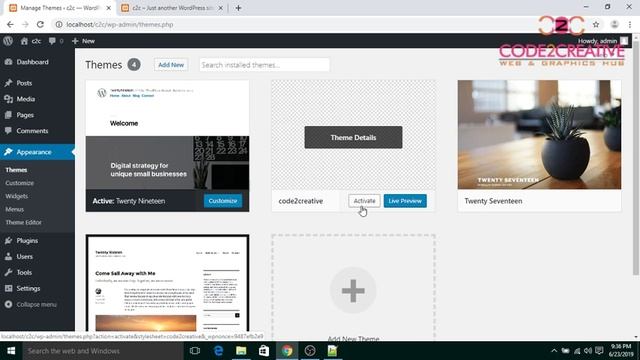The height and width of the screenshot is (360, 640).
Task: Open Theme Editor submenu item
Action: [x=24, y=222]
